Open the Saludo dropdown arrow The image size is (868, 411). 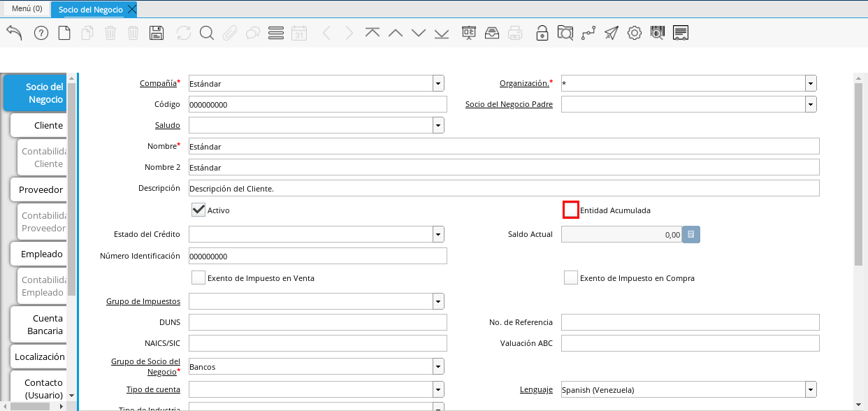pos(438,125)
